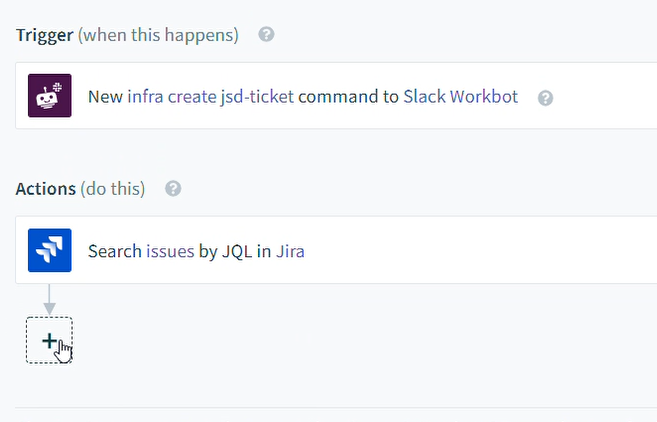This screenshot has height=422, width=657.
Task: Click the 'Slack Workbot' link in trigger
Action: pos(460,97)
